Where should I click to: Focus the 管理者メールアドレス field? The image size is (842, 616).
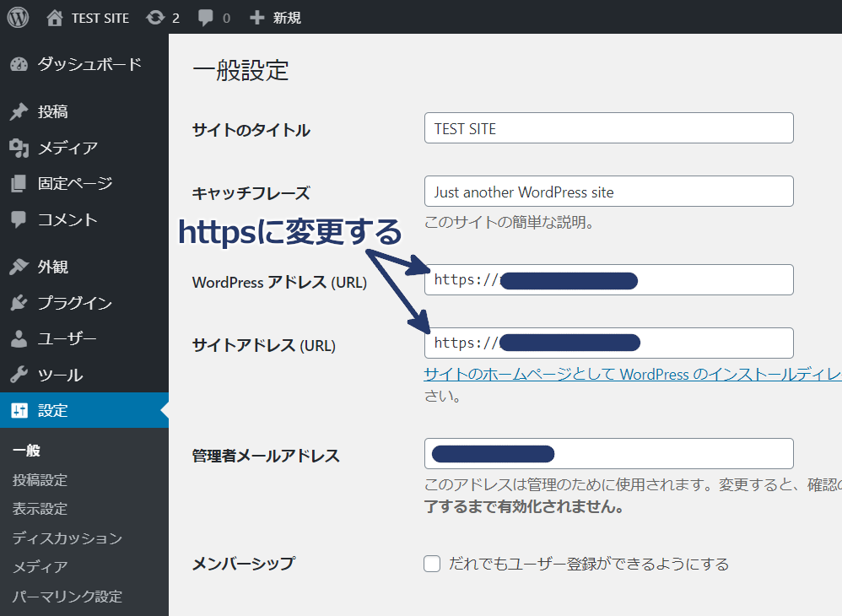(x=609, y=454)
